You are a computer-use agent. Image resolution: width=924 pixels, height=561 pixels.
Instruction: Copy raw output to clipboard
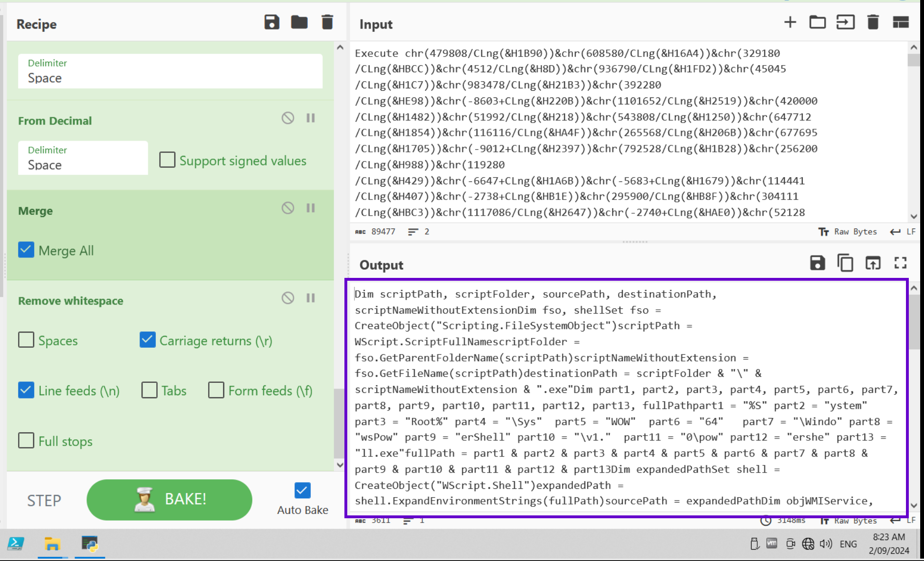pos(845,263)
